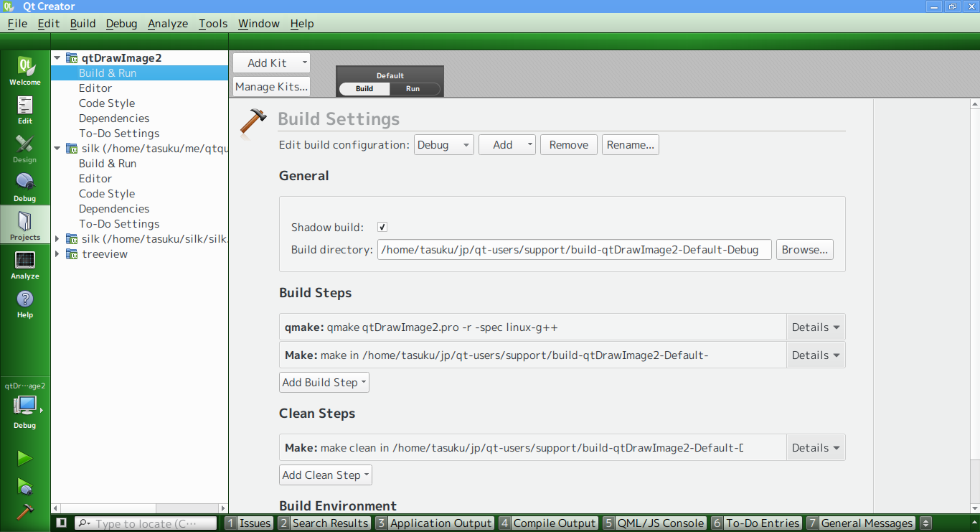Open the Application Output pane

click(x=434, y=523)
